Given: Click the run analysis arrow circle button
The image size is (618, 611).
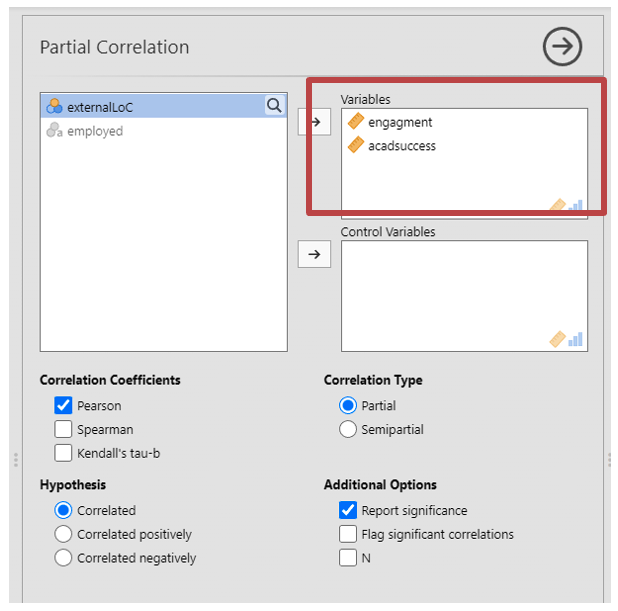Looking at the screenshot, I should click(562, 47).
